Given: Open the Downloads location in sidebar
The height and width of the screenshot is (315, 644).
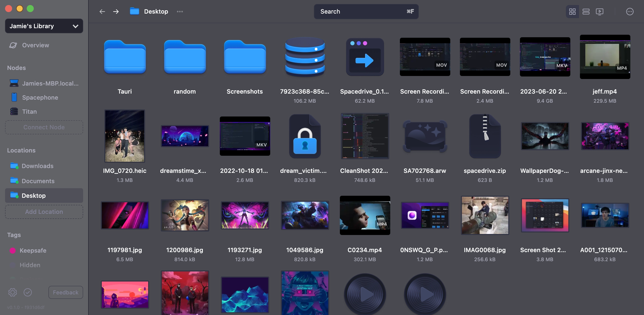Looking at the screenshot, I should 38,166.
